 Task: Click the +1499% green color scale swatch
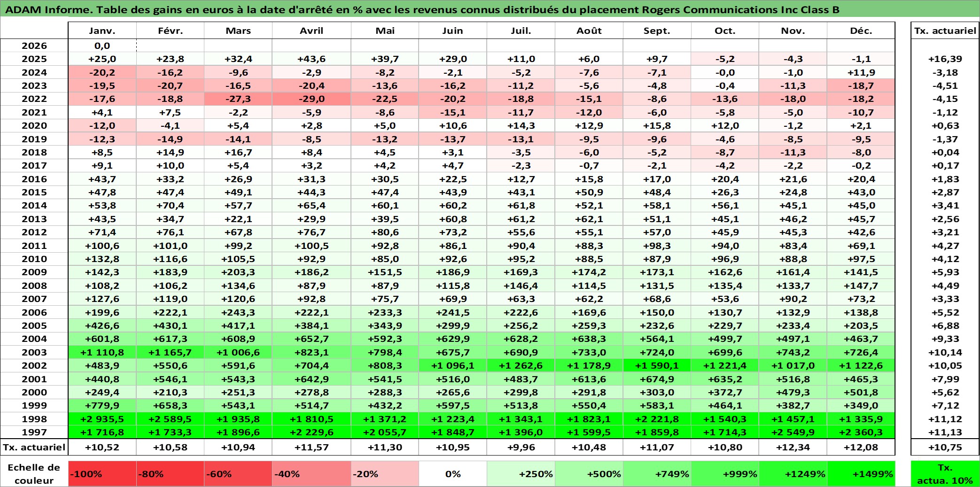[x=861, y=474]
